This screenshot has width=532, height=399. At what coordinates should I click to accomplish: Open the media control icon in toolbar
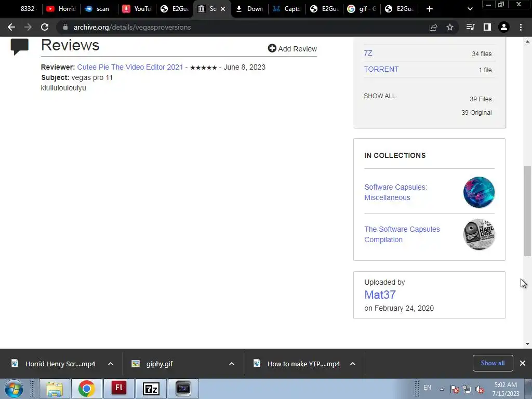click(470, 27)
